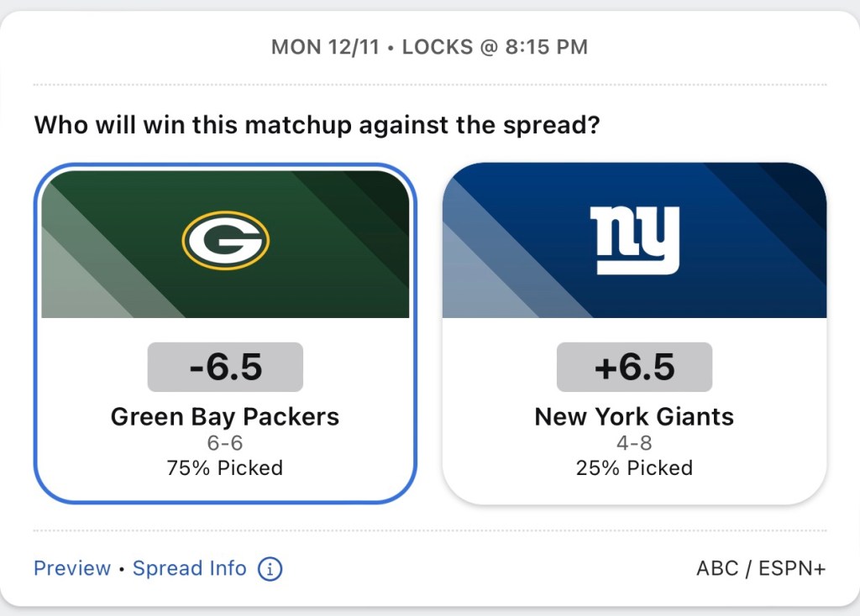Viewport: 860px width, 616px height.
Task: Click the MON 12/11 lock time header
Action: click(429, 47)
